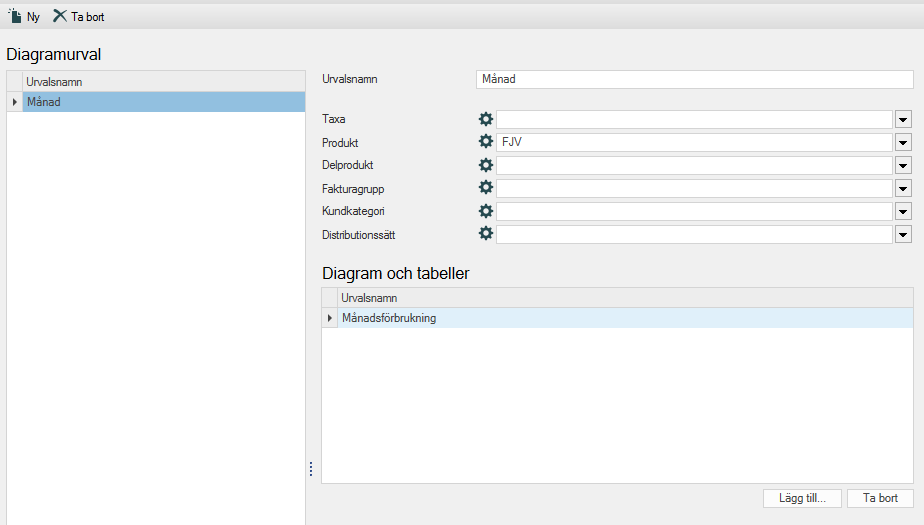Screen dimensions: 924x525
Task: Click the Ta bort X icon in toolbar
Action: (60, 16)
